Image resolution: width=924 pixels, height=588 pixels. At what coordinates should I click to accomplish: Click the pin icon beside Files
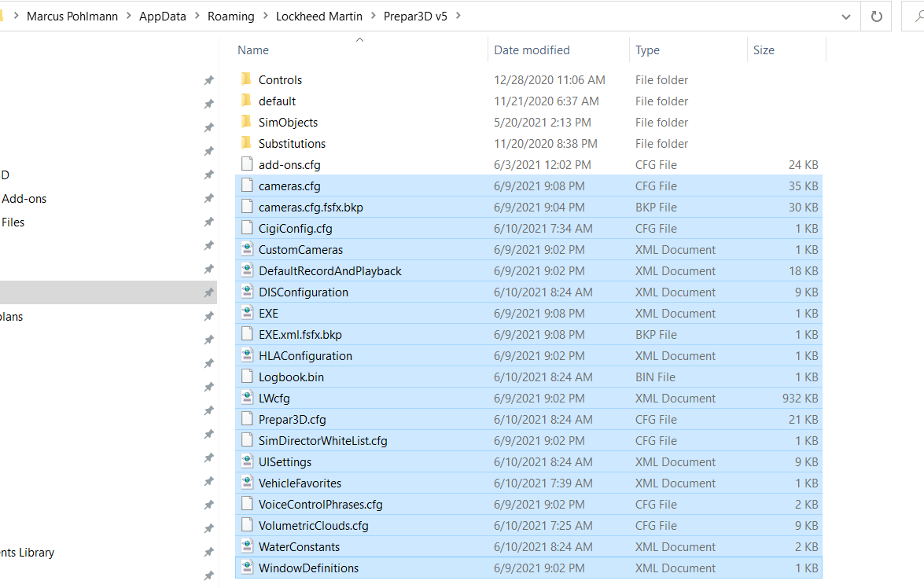point(208,222)
